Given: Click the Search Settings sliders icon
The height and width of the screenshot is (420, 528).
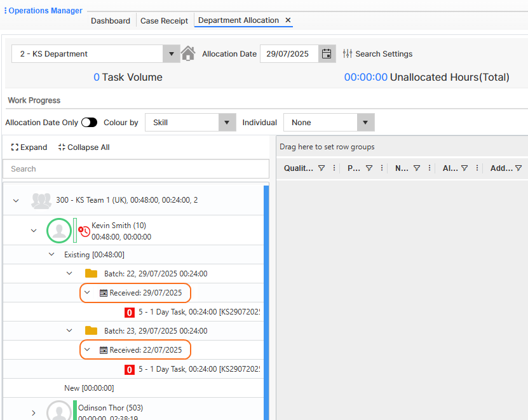Looking at the screenshot, I should point(348,53).
